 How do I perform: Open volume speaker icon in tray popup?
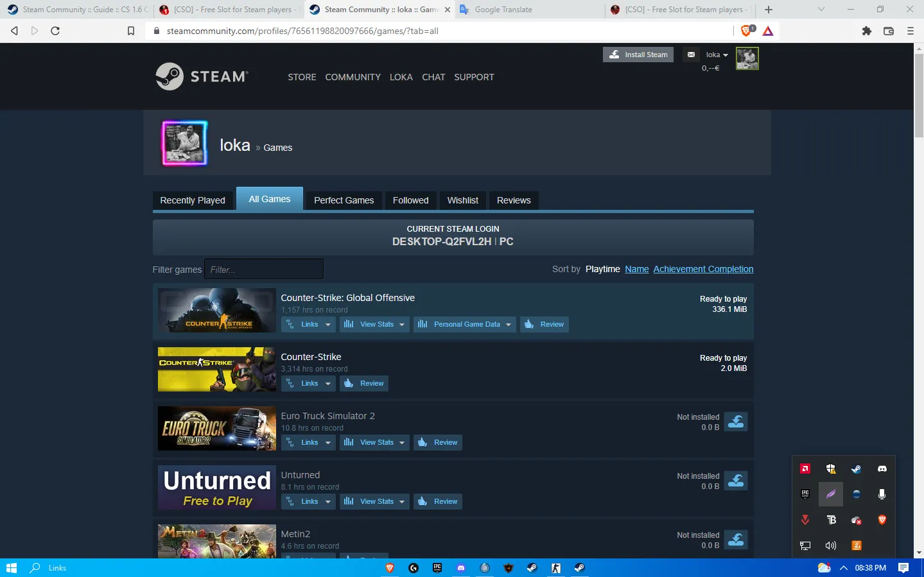point(831,546)
